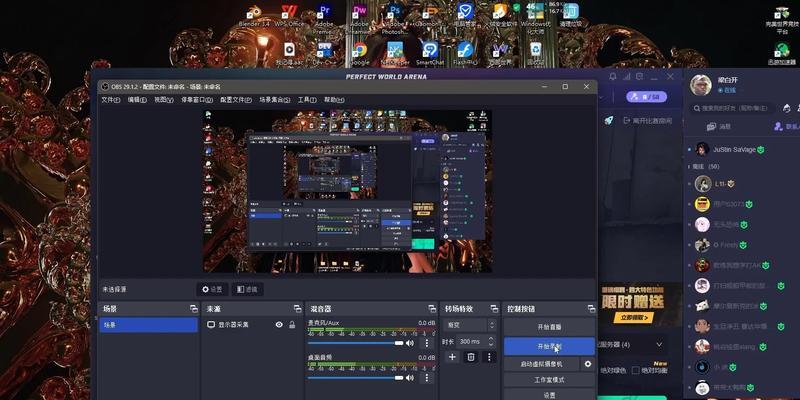Select the 场景 item in scenes list

tap(148, 325)
